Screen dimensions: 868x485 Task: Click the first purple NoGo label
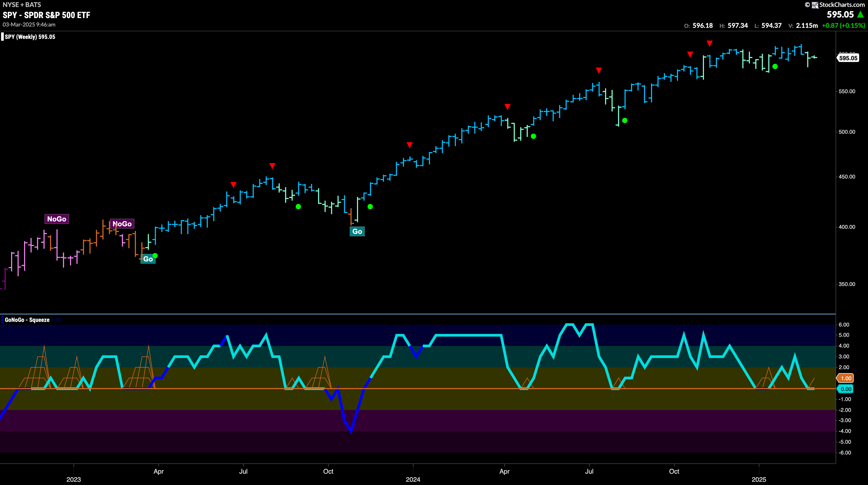[56, 219]
